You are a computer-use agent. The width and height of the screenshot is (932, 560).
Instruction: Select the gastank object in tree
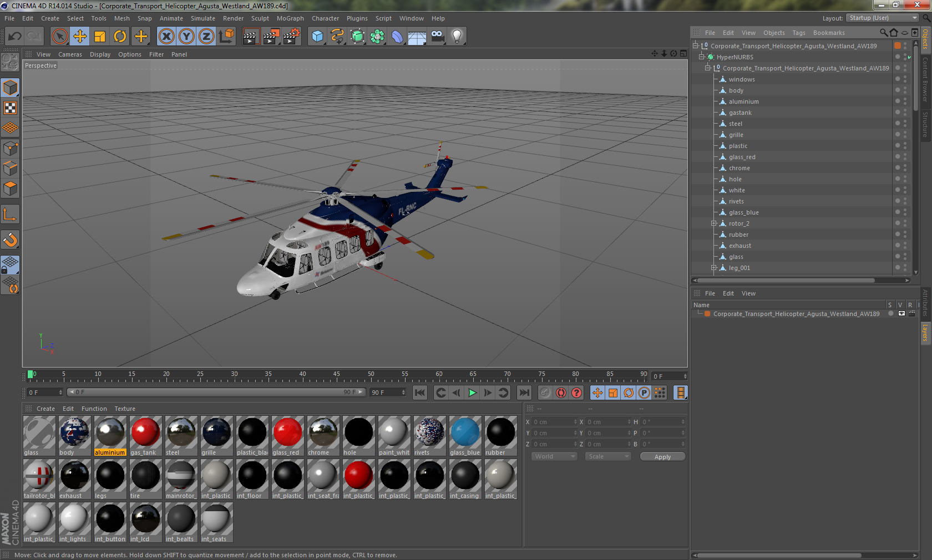tap(740, 113)
